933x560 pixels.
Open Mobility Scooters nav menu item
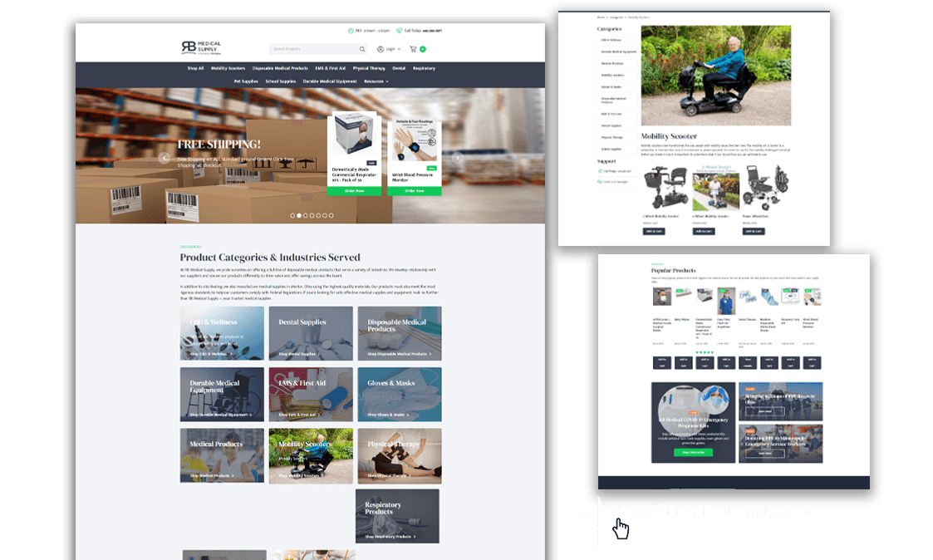pyautogui.click(x=228, y=68)
